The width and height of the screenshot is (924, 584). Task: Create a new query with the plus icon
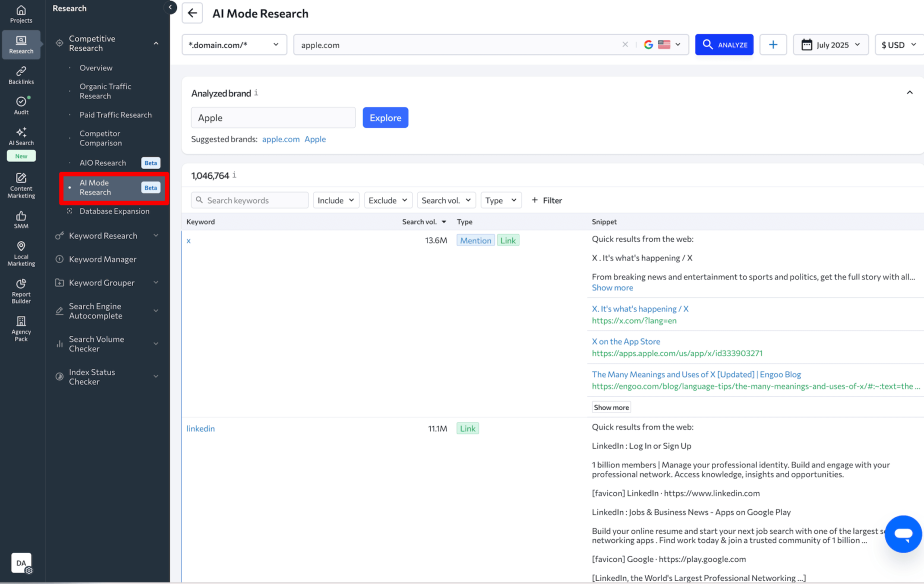point(774,44)
